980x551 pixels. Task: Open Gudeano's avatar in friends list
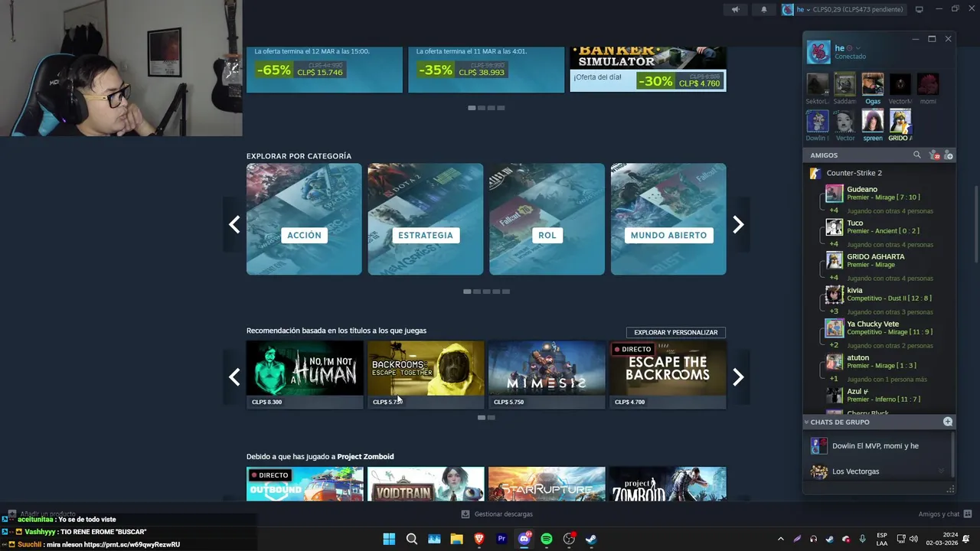point(835,193)
